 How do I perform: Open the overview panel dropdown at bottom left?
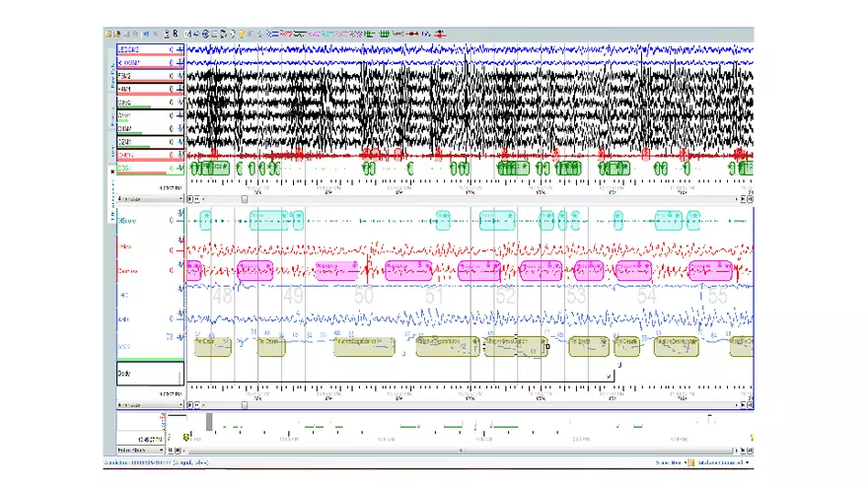coord(141,451)
